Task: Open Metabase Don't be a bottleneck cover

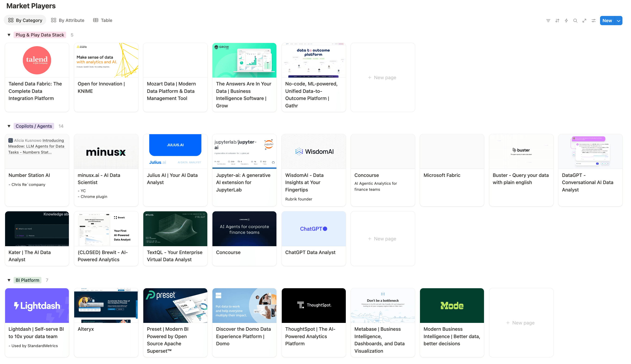Action: point(383,306)
